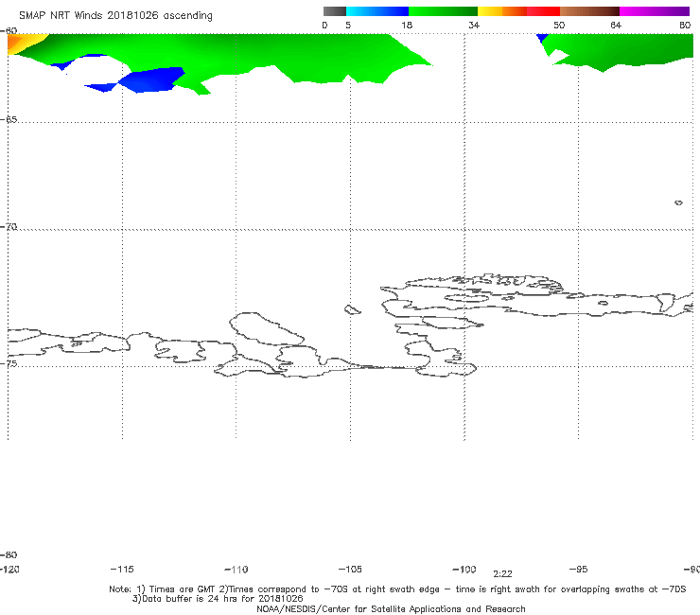Click the 'NOAA/NESDIS/Center for Satellite Applications and Research' credit

pyautogui.click(x=391, y=608)
